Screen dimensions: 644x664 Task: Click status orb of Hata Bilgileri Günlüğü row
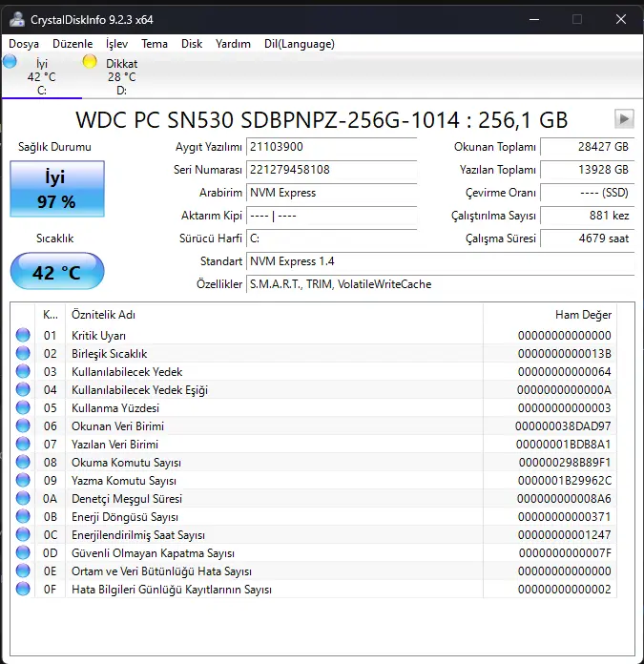[23, 589]
